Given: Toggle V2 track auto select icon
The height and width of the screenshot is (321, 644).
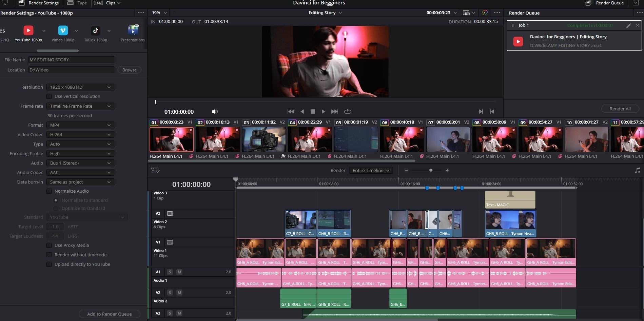Looking at the screenshot, I should [x=170, y=214].
